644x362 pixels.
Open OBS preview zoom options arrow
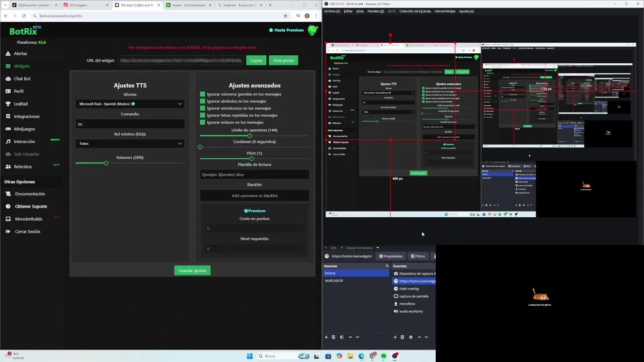(x=377, y=247)
